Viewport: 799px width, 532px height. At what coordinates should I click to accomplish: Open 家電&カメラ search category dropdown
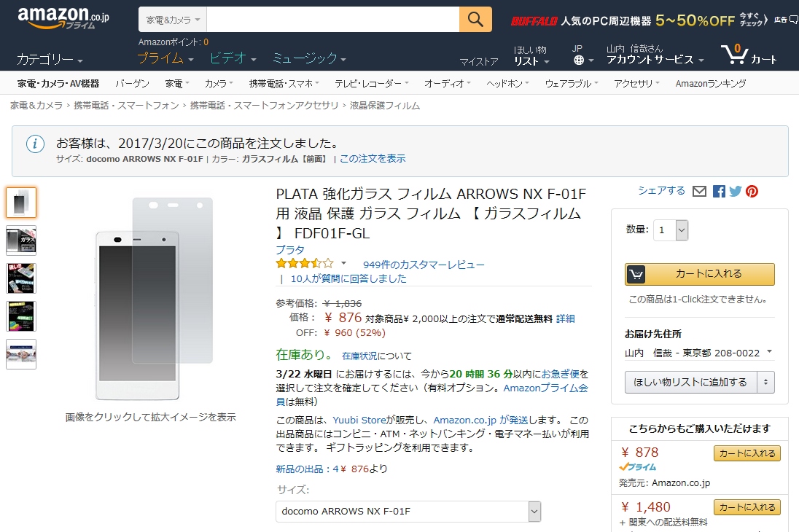[x=173, y=20]
